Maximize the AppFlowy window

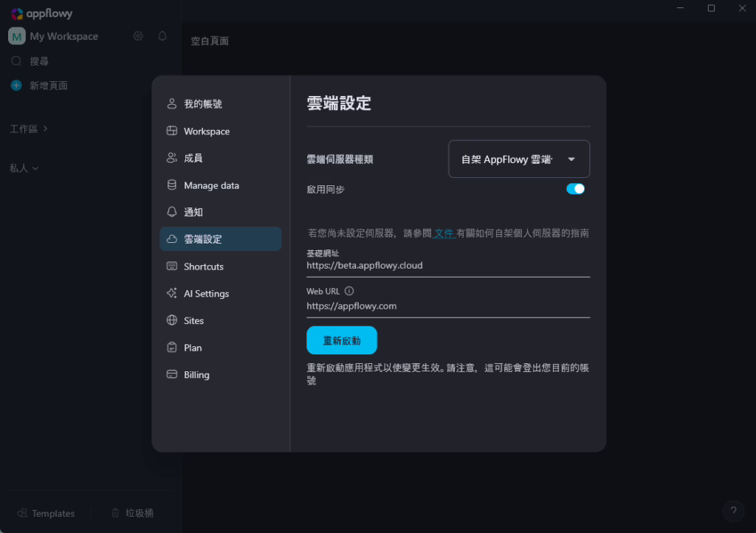click(711, 8)
